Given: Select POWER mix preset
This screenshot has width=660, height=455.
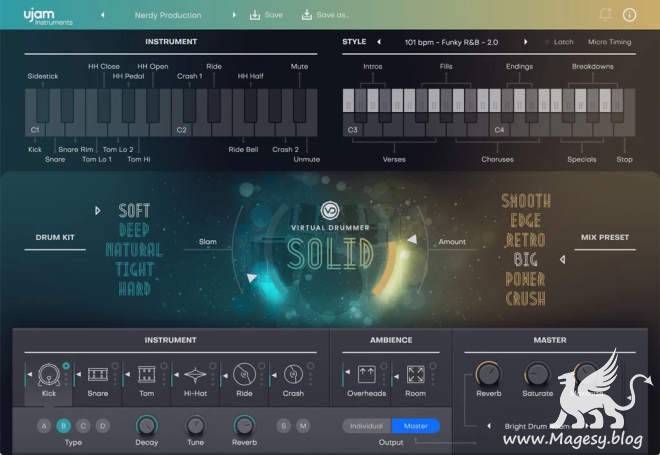Looking at the screenshot, I should (525, 279).
